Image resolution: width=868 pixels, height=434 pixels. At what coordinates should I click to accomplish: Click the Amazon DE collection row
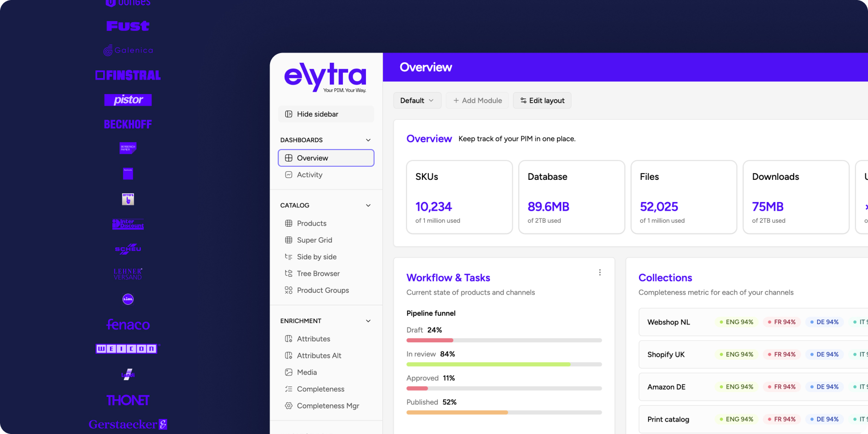[x=753, y=387]
